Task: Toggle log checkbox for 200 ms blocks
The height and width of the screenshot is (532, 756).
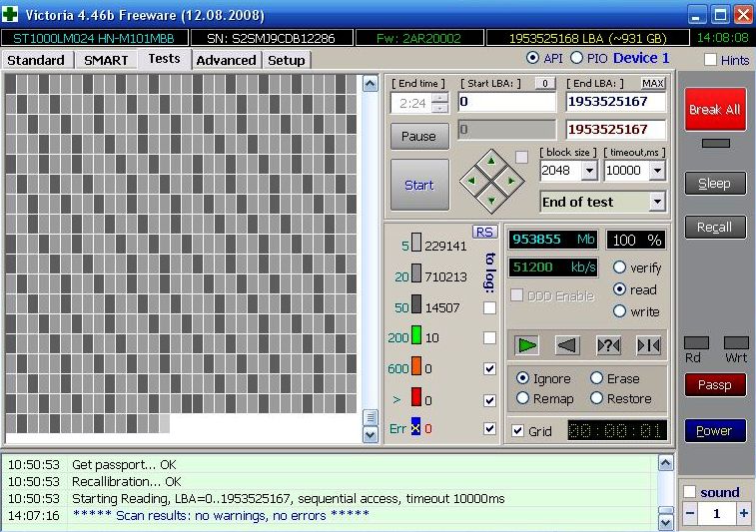Action: tap(489, 337)
